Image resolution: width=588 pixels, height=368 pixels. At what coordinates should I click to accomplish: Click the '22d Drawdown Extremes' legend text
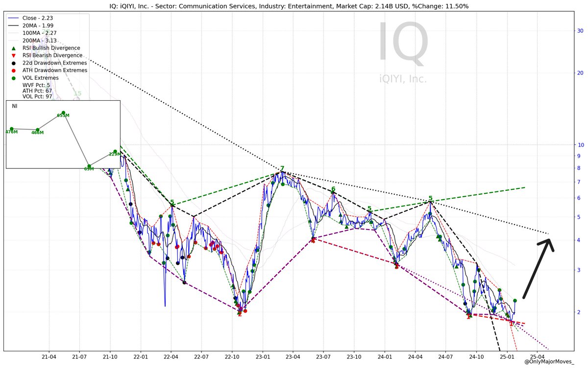point(55,63)
